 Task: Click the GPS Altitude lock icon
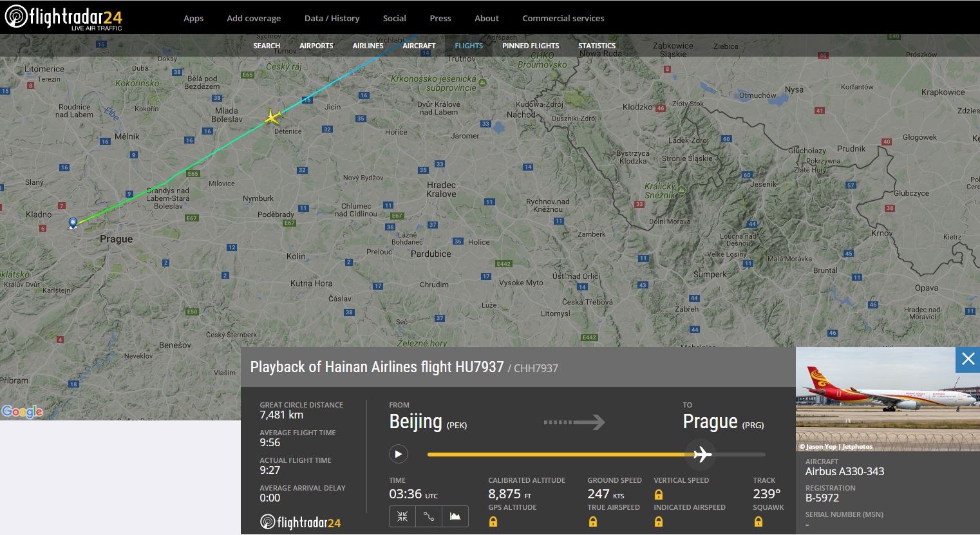pyautogui.click(x=493, y=521)
